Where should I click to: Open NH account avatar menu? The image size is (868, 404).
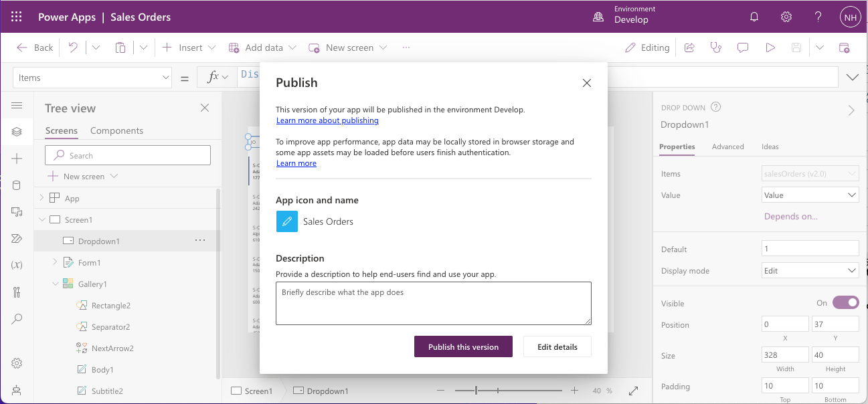pyautogui.click(x=850, y=17)
